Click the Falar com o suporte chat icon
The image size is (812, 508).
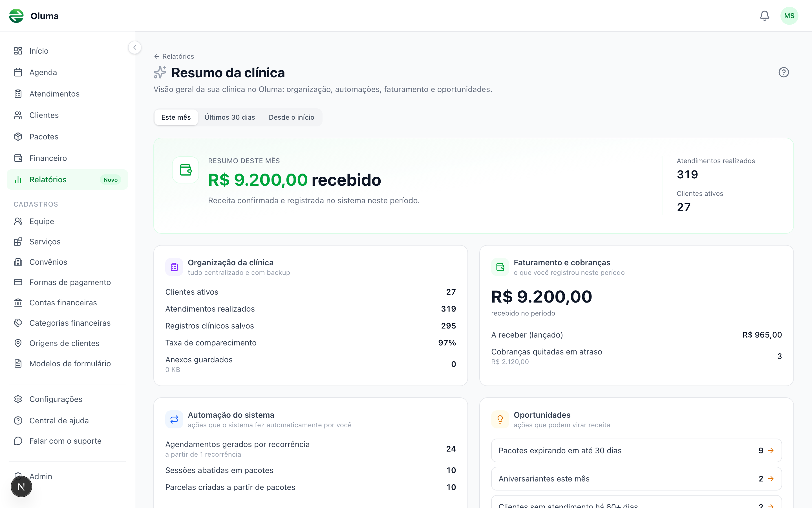[x=18, y=441]
